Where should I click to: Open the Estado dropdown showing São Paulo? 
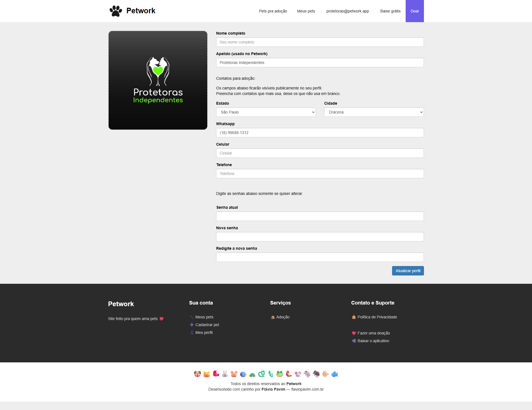(x=266, y=112)
